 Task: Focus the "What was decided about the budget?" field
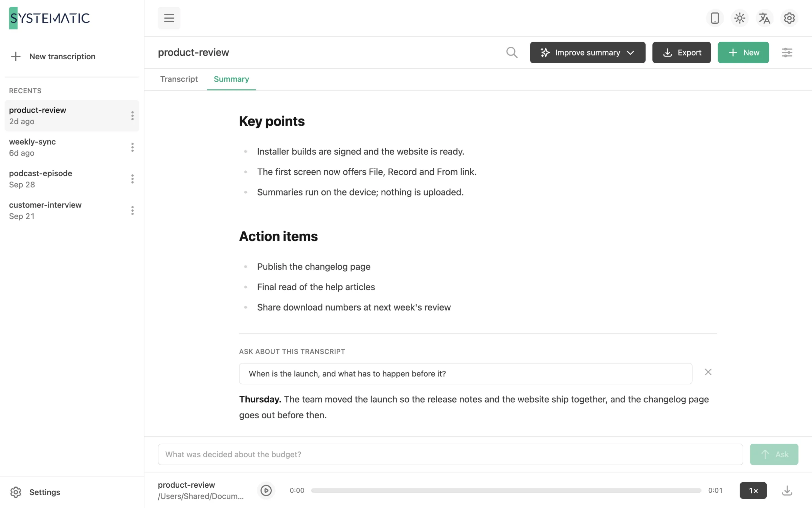tap(450, 454)
